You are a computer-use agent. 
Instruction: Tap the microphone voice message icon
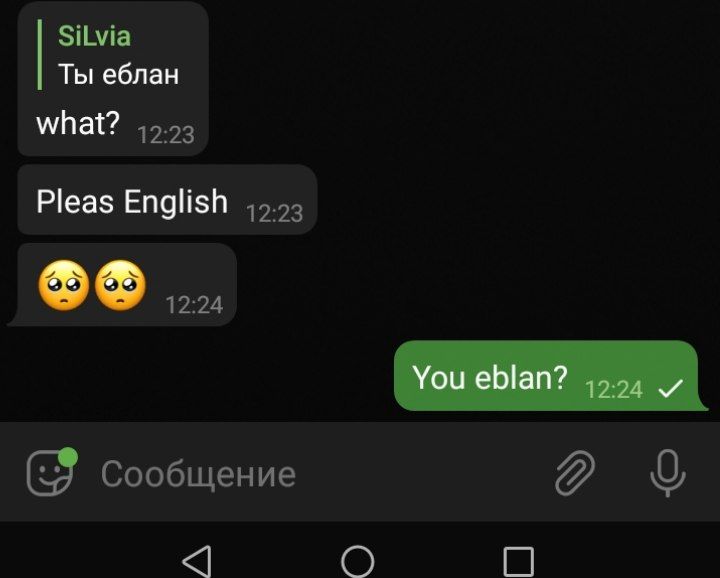tap(668, 473)
